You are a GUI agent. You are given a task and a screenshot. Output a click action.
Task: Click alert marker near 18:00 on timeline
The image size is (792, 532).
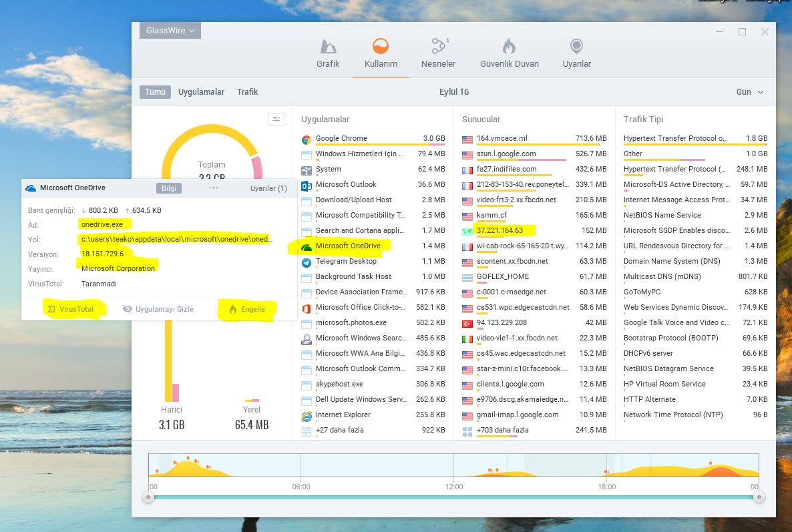coord(606,472)
